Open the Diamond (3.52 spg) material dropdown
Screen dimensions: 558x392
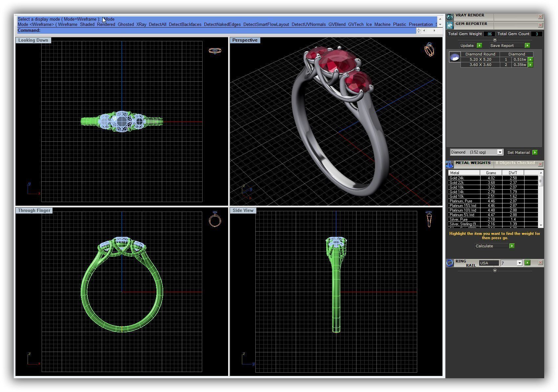point(500,152)
